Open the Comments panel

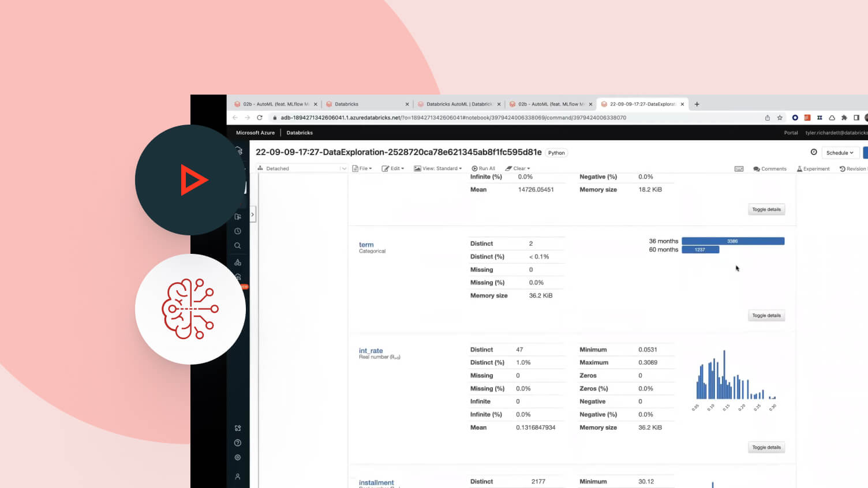tap(770, 169)
